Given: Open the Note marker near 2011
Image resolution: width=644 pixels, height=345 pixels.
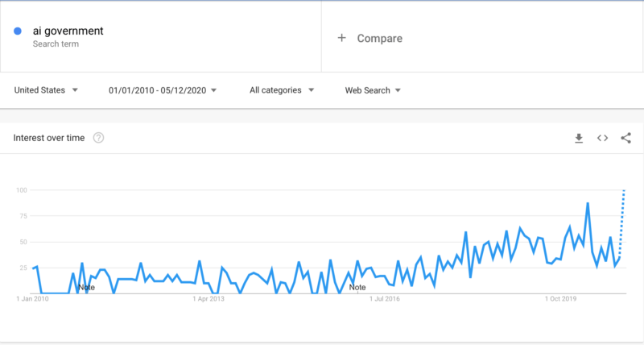Looking at the screenshot, I should [86, 288].
